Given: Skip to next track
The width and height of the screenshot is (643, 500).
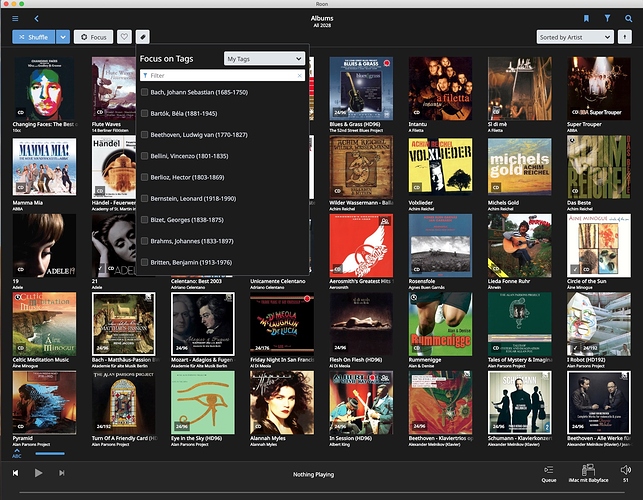Looking at the screenshot, I should point(62,473).
